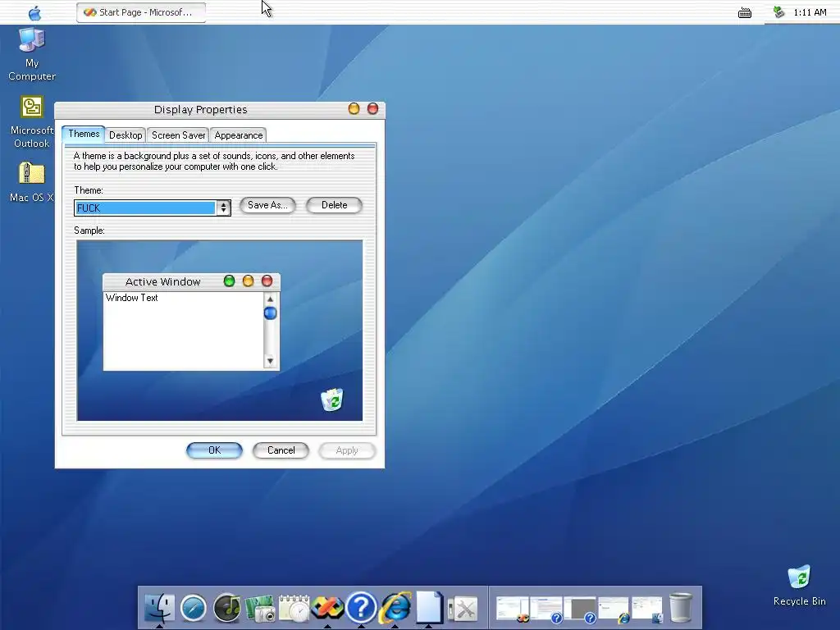
Task: Switch to the Desktop tab
Action: tap(126, 135)
